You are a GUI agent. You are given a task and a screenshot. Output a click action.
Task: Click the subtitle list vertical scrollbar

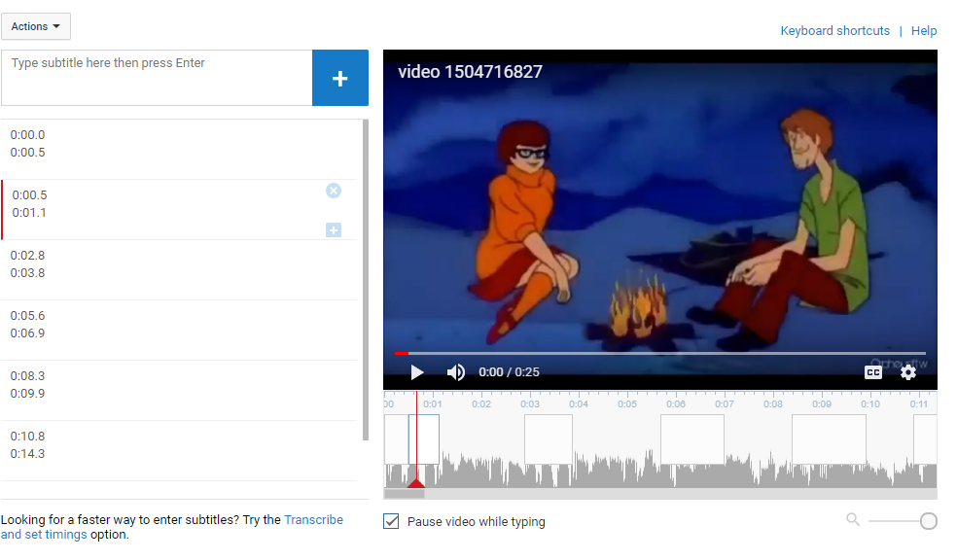(366, 279)
